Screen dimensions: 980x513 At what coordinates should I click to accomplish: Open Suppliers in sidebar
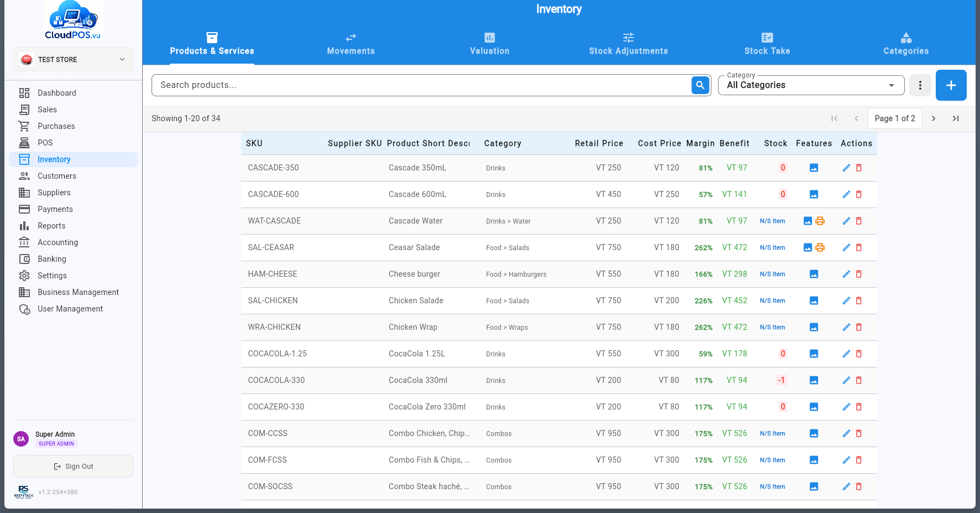(73, 193)
